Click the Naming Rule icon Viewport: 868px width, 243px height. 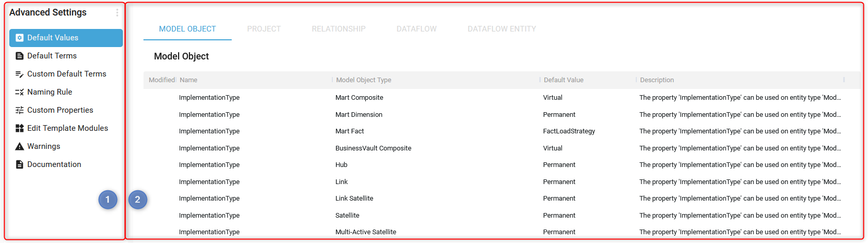pyautogui.click(x=20, y=92)
